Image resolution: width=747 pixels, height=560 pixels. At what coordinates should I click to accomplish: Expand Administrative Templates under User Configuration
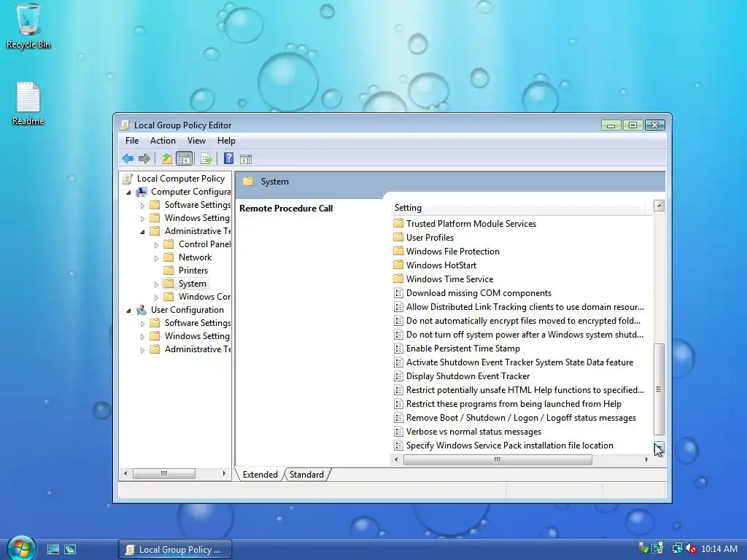142,350
